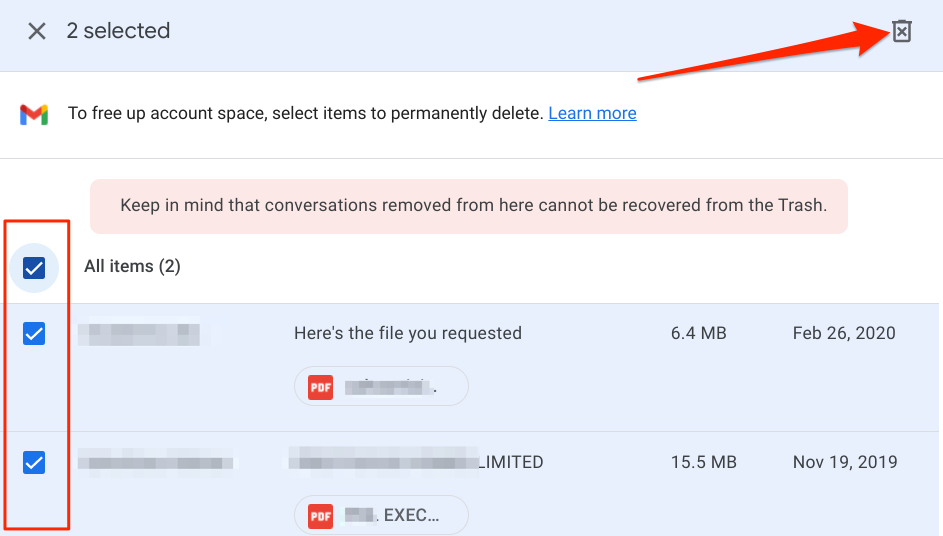Click the permanently delete trash icon
The image size is (943, 536).
tap(902, 32)
